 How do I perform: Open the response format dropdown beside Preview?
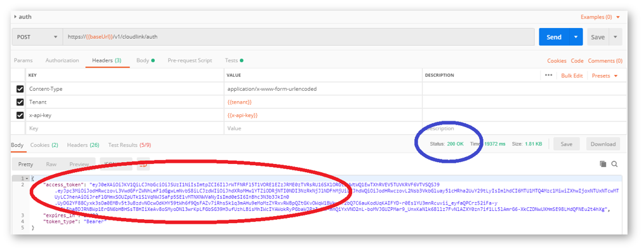[115, 164]
